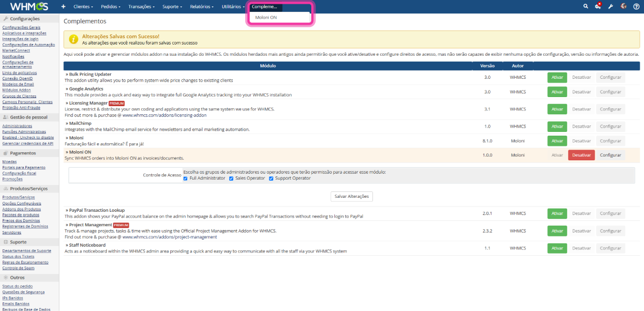644x311 pixels.
Task: Open the admin avatar profile icon
Action: (x=624, y=6)
